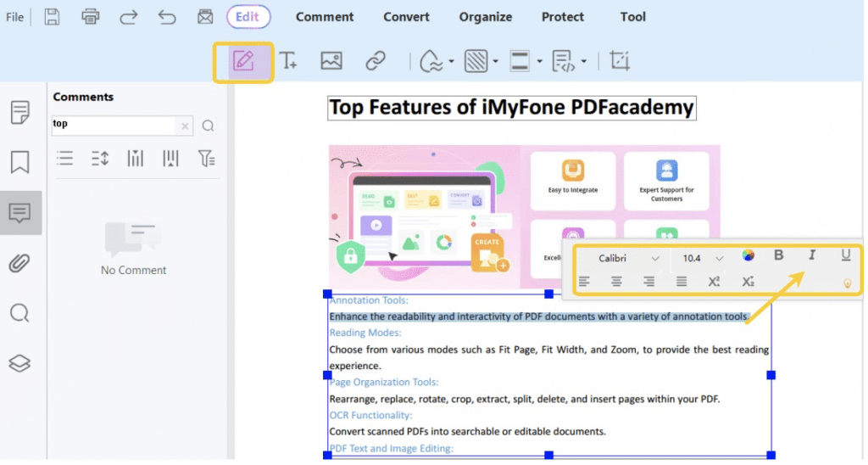Align text right
Viewport: 868px width, 465px height.
648,282
